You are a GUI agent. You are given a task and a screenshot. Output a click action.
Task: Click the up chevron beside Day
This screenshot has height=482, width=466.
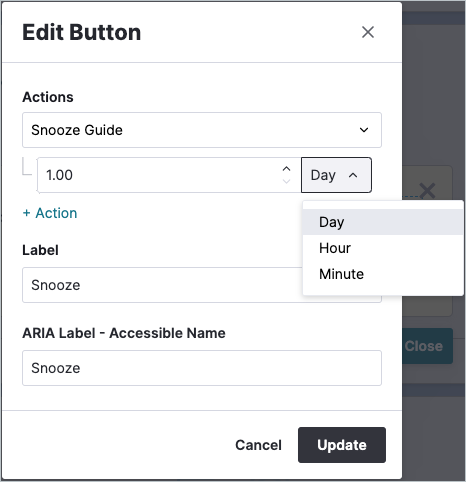click(x=353, y=175)
